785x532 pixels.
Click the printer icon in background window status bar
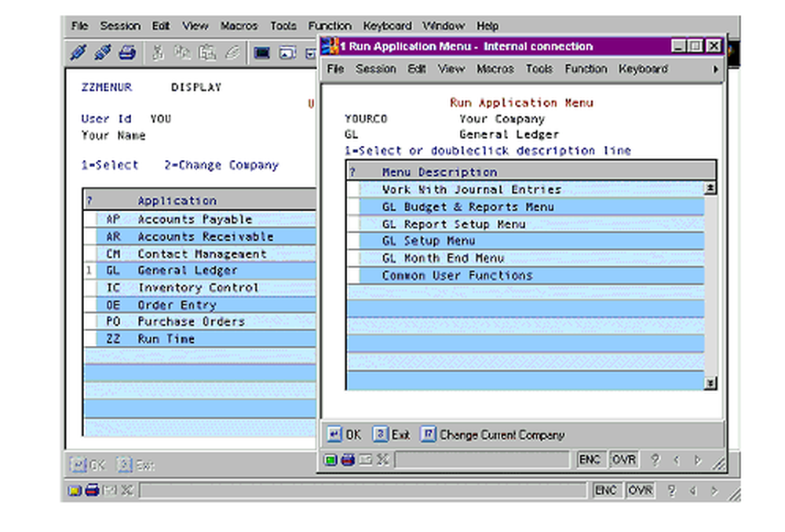pyautogui.click(x=92, y=490)
